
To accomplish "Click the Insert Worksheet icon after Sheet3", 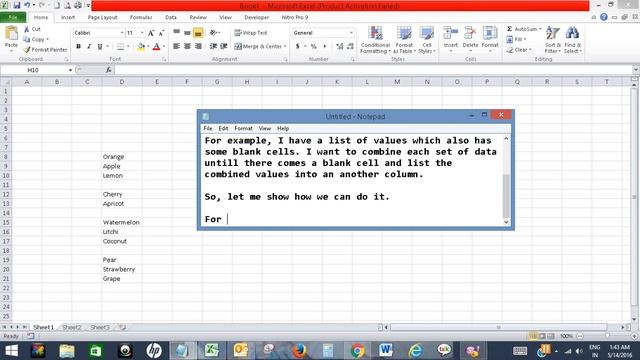I will click(122, 327).
